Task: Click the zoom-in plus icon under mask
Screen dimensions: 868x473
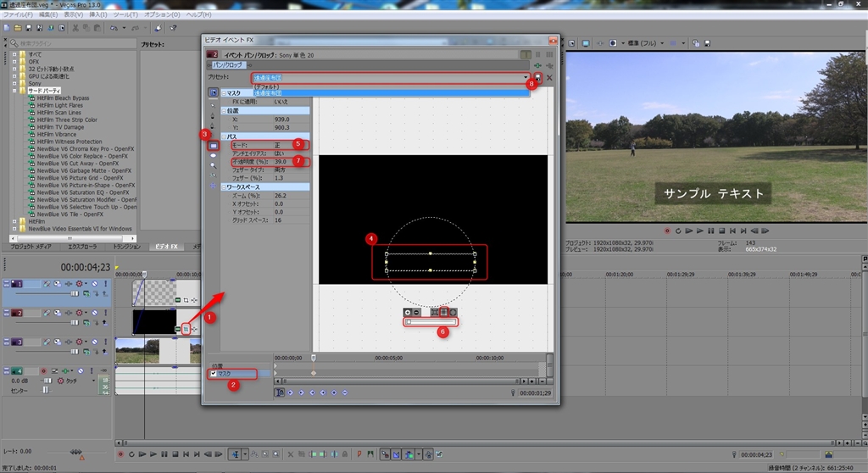Action: click(408, 313)
